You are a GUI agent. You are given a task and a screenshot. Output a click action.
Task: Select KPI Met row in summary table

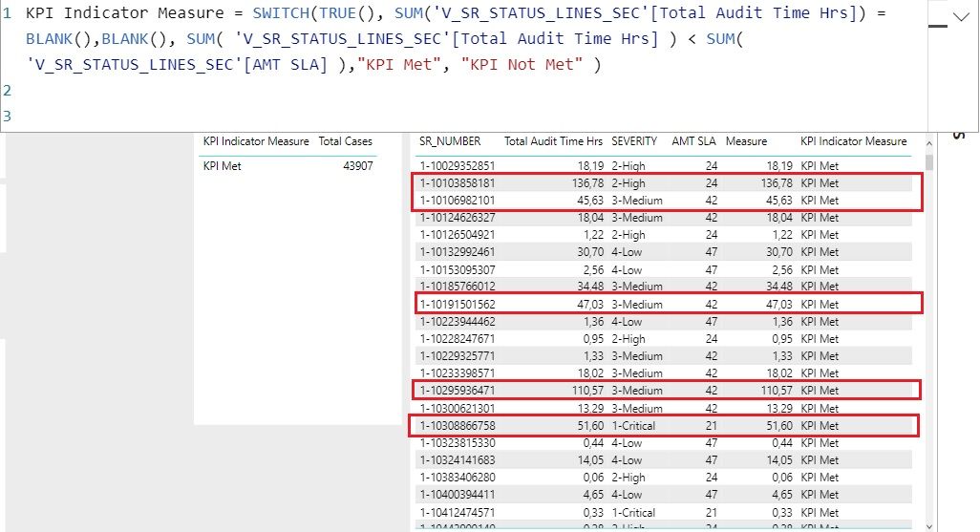(288, 165)
